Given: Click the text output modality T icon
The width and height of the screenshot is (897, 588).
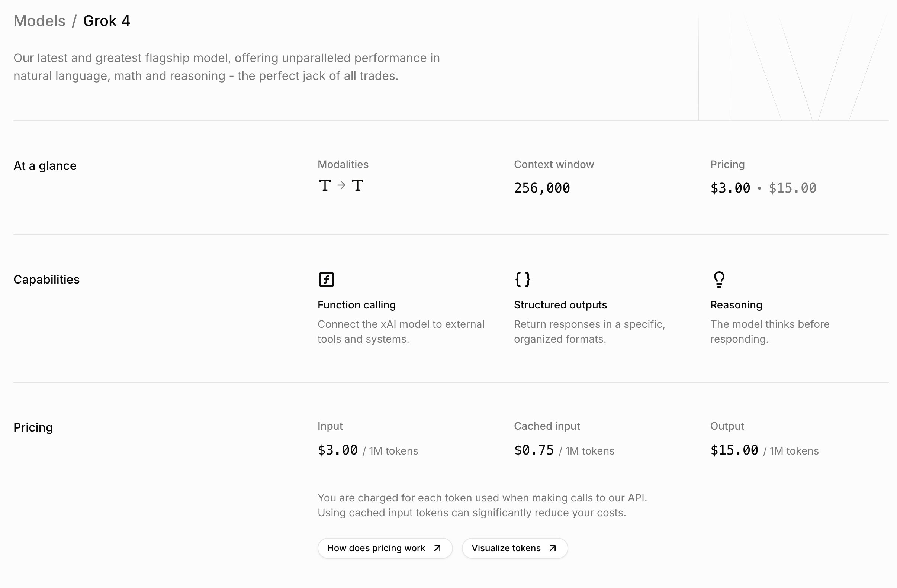Looking at the screenshot, I should pyautogui.click(x=357, y=185).
